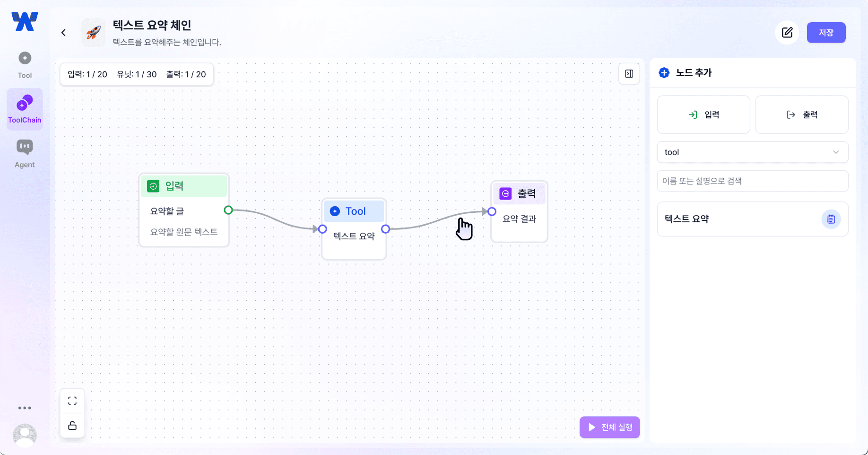
Task: Add an 입력 input node
Action: 703,115
